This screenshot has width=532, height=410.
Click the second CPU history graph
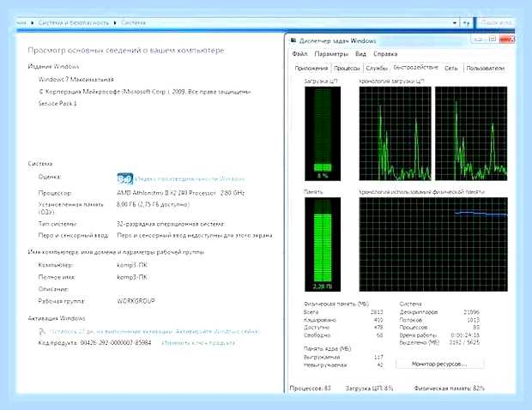[471, 134]
